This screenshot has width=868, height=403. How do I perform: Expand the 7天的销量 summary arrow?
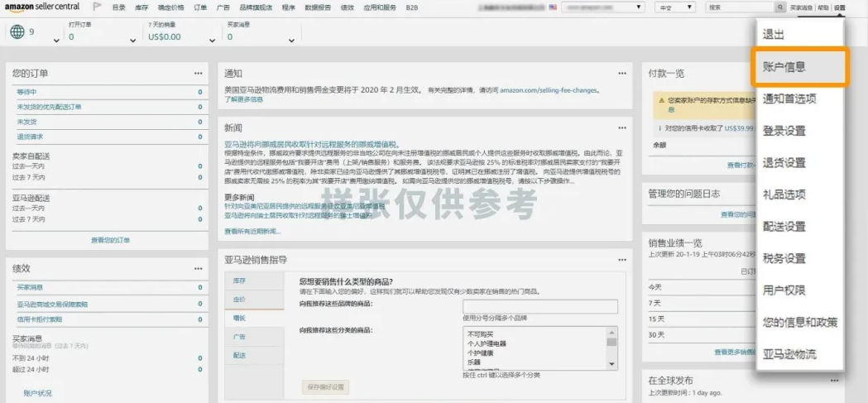tap(212, 41)
